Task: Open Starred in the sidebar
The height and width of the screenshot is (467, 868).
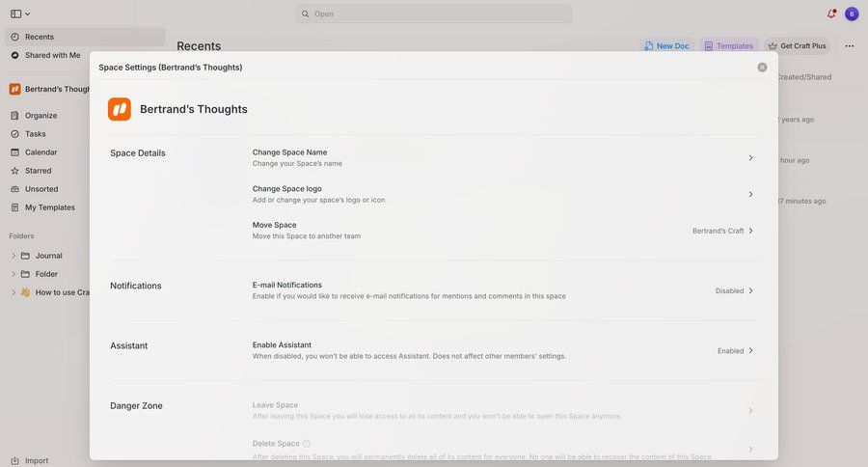Action: pyautogui.click(x=39, y=171)
